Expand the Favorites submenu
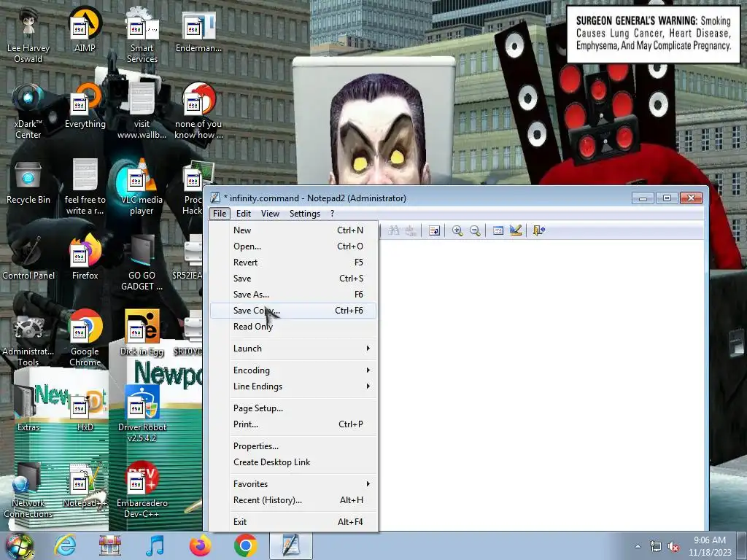Image resolution: width=747 pixels, height=560 pixels. tap(293, 484)
